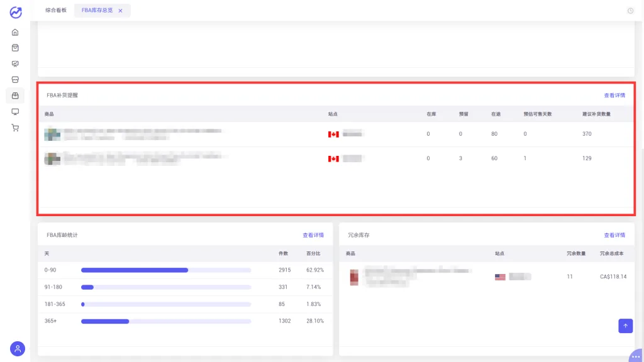The image size is (644, 362).
Task: Click second replenishment product thumbnail
Action: (52, 158)
